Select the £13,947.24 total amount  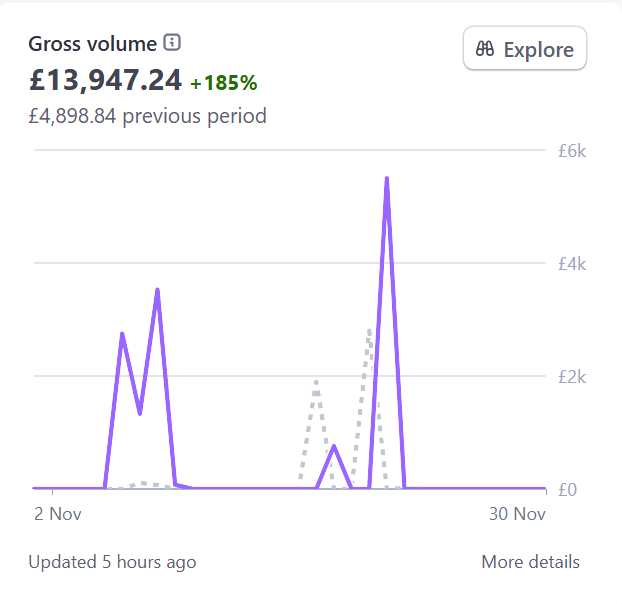(x=105, y=80)
